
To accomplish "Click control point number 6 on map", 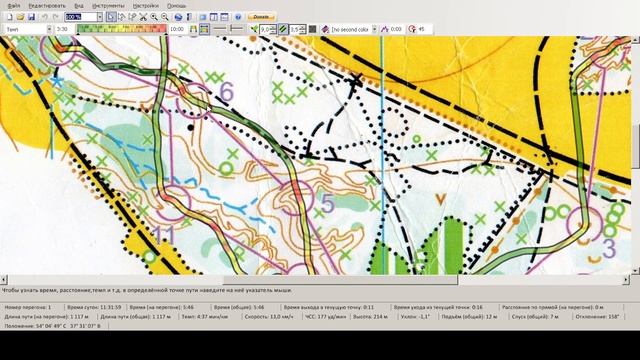I will click(226, 91).
